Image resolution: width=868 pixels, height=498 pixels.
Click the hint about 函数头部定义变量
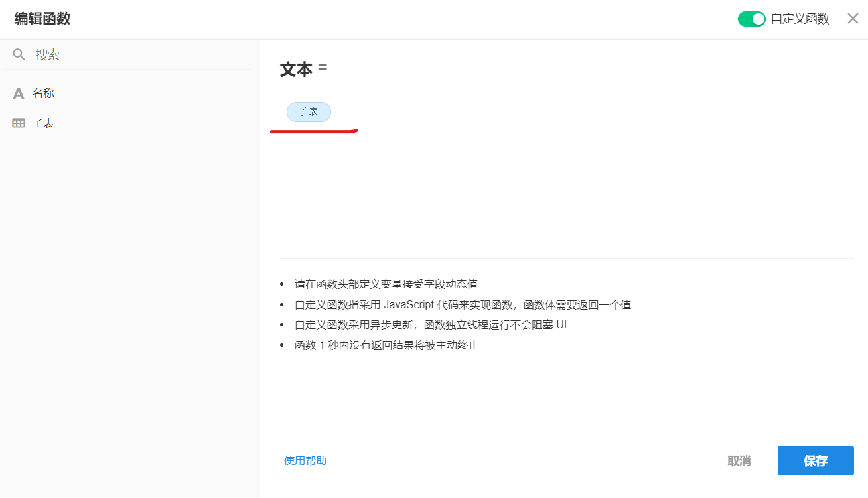coord(386,284)
